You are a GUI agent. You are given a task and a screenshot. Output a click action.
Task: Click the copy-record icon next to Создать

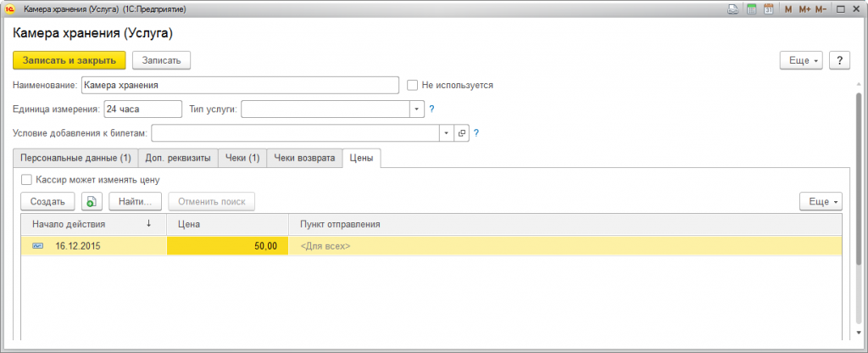(x=91, y=202)
